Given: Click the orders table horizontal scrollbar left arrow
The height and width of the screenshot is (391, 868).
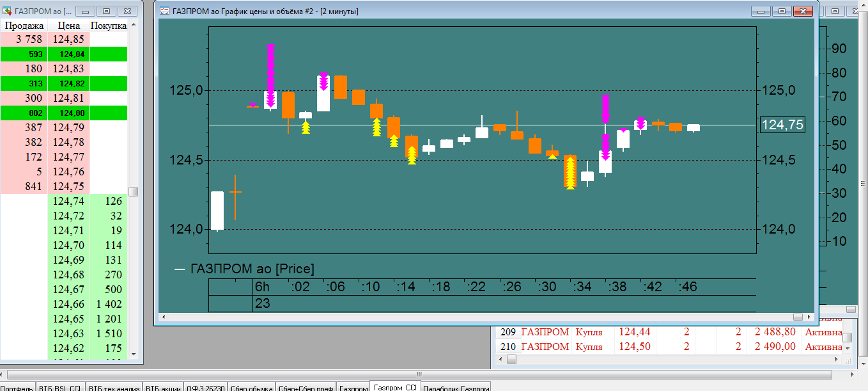Looking at the screenshot, I should click(x=500, y=359).
